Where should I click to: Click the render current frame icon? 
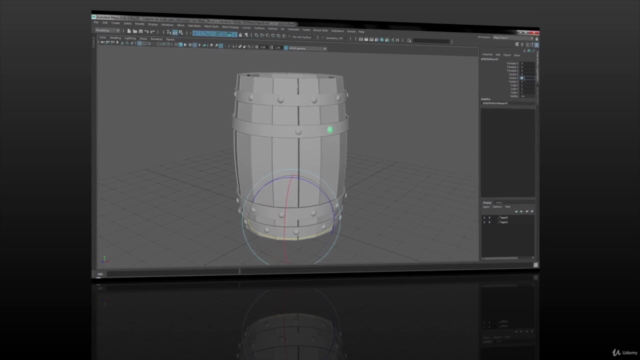tap(366, 40)
